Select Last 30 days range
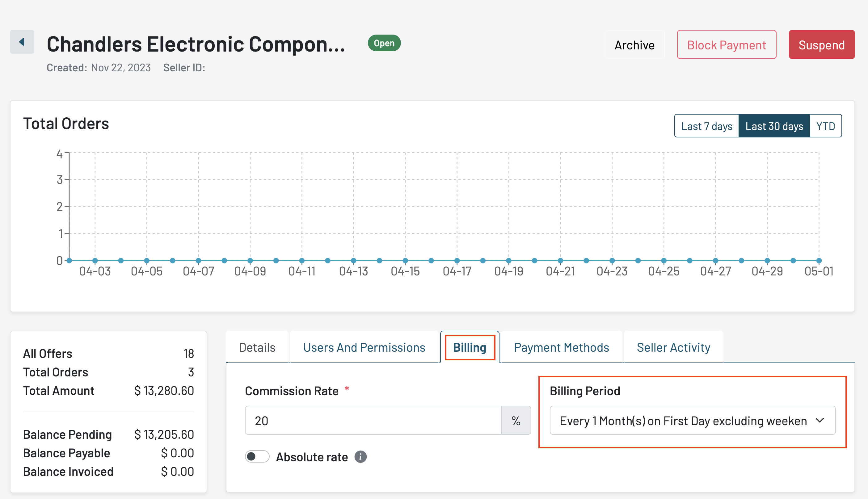868x499 pixels. click(x=774, y=126)
